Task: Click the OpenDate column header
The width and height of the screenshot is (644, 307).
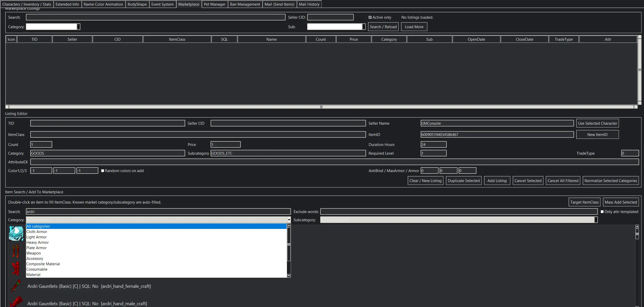Action: 476,39
